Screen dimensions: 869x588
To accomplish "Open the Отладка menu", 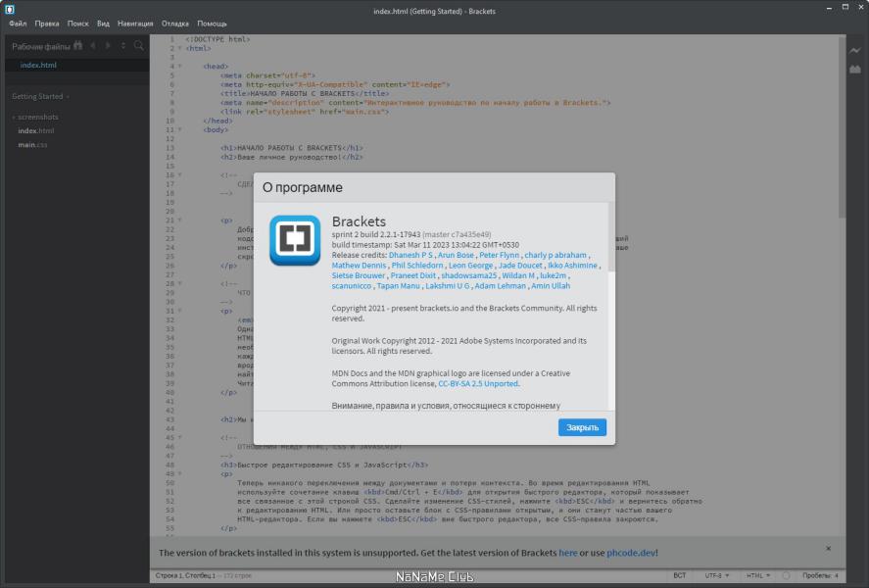I will (175, 24).
